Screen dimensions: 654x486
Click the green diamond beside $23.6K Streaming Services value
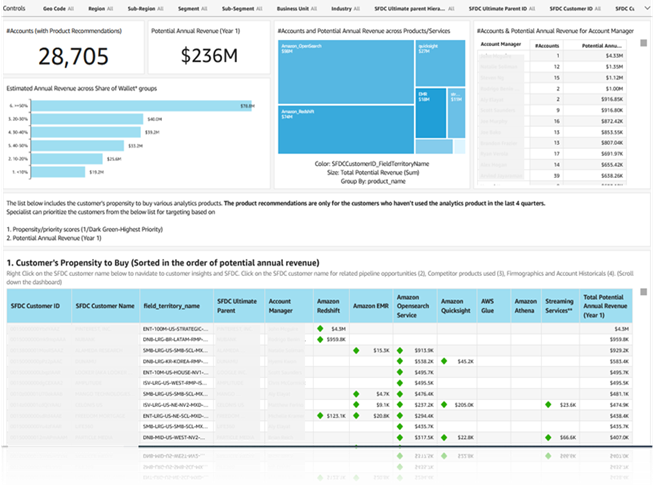[548, 403]
